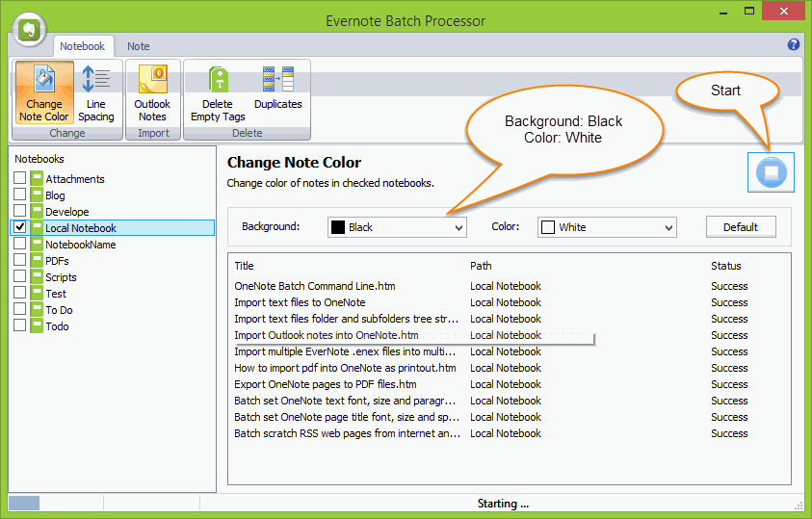
Task: Select the To Do notebook label
Action: 59,310
